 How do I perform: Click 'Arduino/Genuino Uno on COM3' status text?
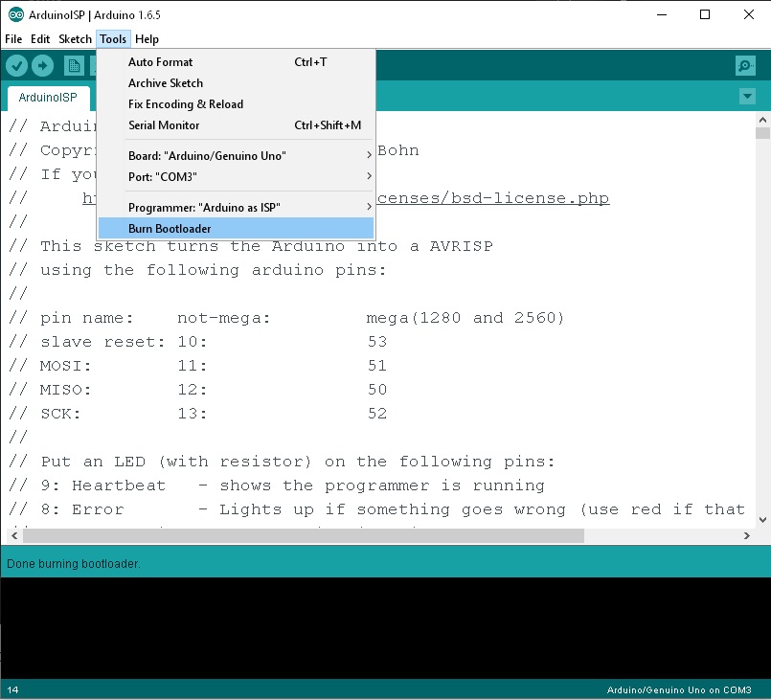click(678, 689)
